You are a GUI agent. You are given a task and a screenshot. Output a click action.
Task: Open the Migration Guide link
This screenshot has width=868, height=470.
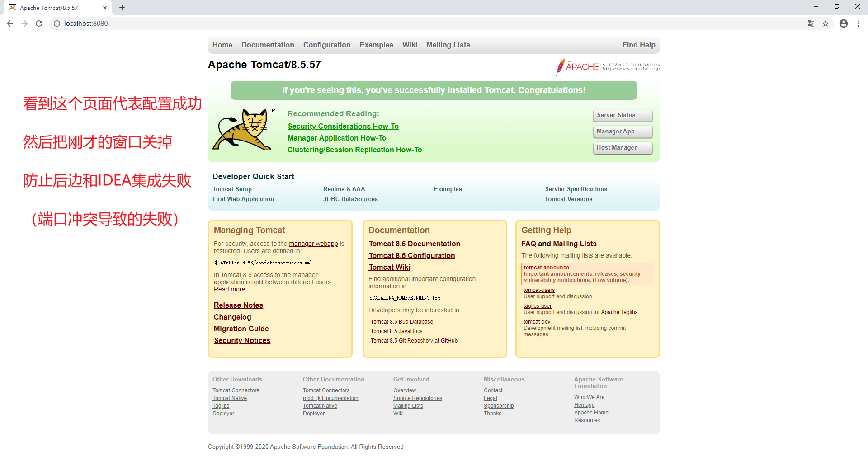(x=241, y=329)
